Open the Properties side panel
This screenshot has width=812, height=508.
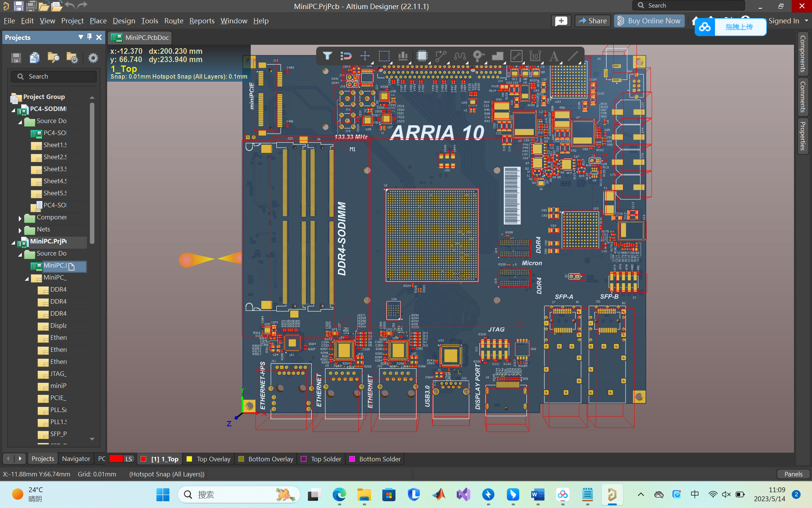pos(803,136)
